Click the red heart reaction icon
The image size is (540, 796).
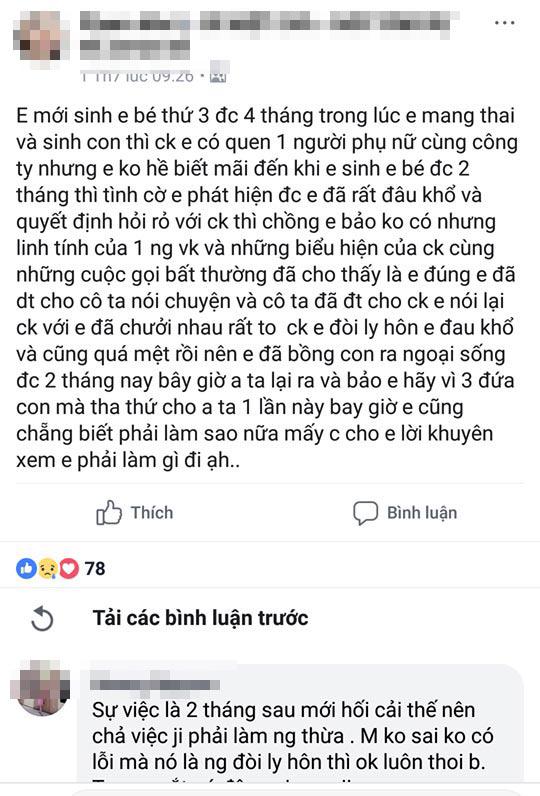[x=69, y=569]
